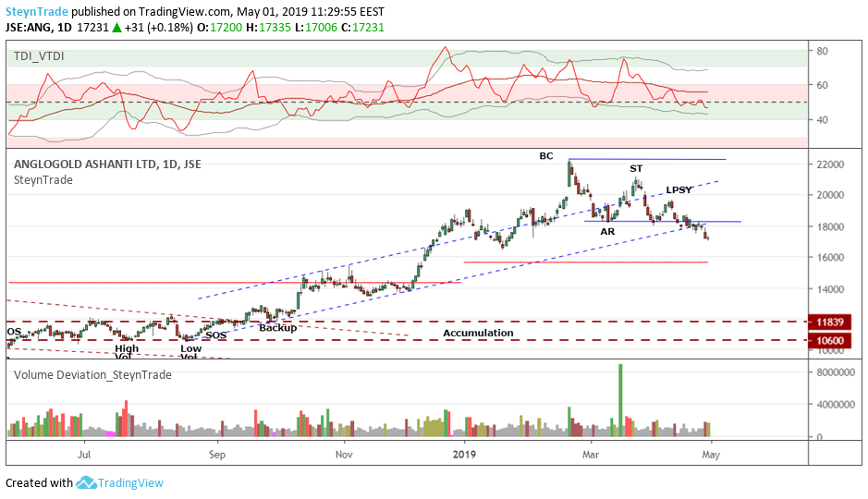This screenshot has height=499, width=868.
Task: Click the 18000 price axis label
Action: tap(830, 226)
